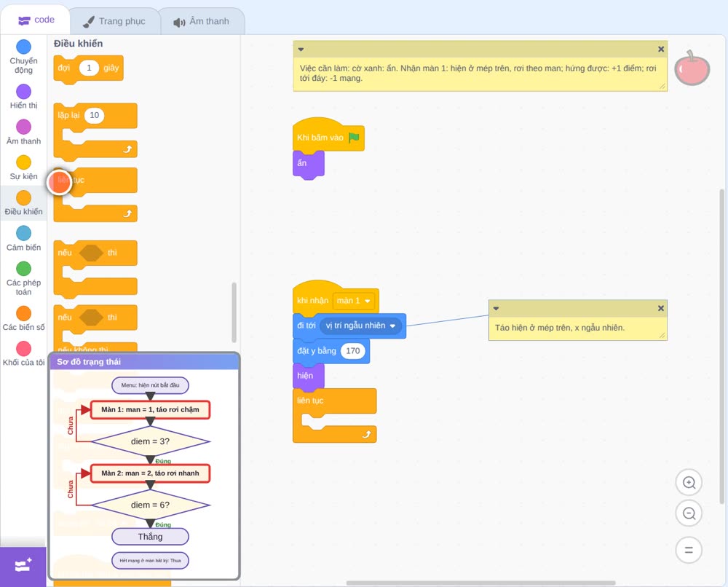This screenshot has height=587, width=728.
Task: Click the workspace horizontal scrollbar
Action: [x=481, y=583]
